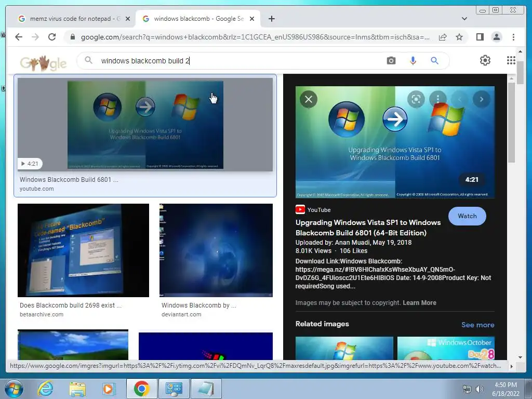Screen dimensions: 532x399
Task: Click the blue search magnifier button
Action: [x=434, y=61]
